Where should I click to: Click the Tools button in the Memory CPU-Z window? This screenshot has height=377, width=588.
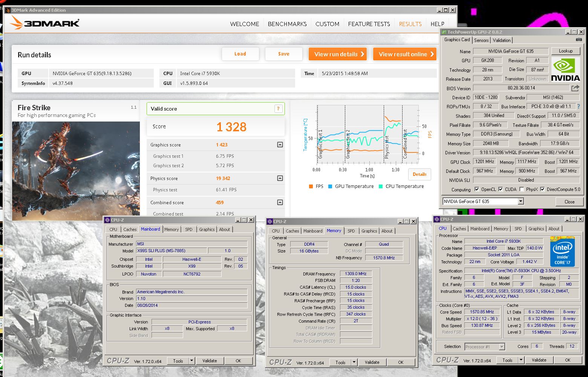[x=340, y=362]
